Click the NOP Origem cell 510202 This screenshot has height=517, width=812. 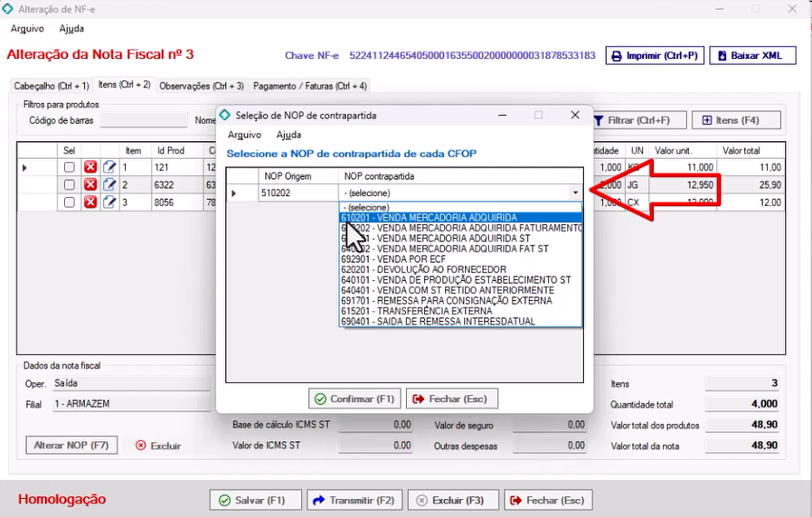298,193
